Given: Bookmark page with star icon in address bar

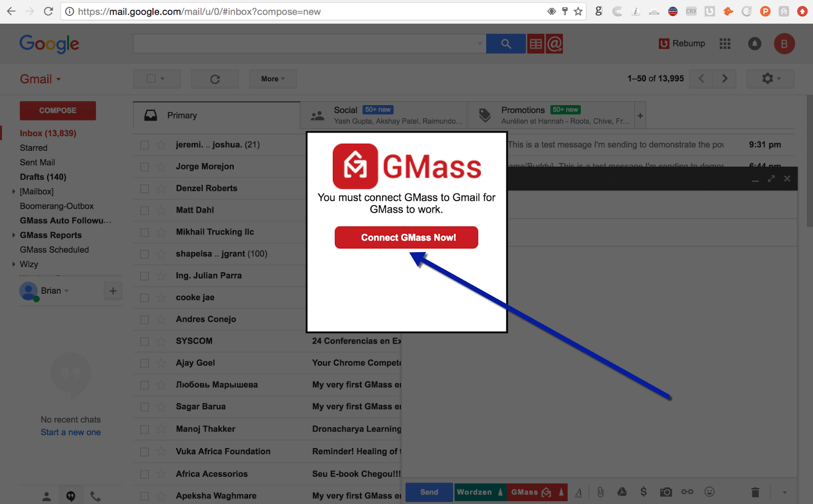Looking at the screenshot, I should 578,11.
